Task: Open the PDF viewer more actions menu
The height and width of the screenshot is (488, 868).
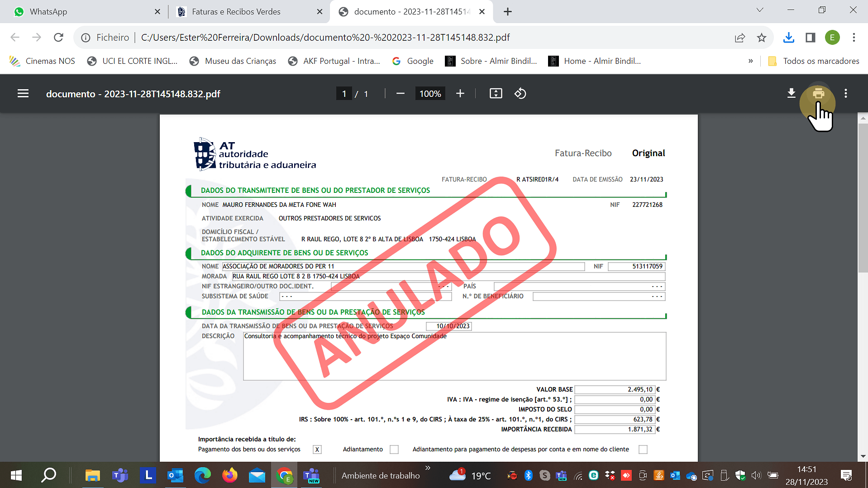Action: (x=845, y=94)
